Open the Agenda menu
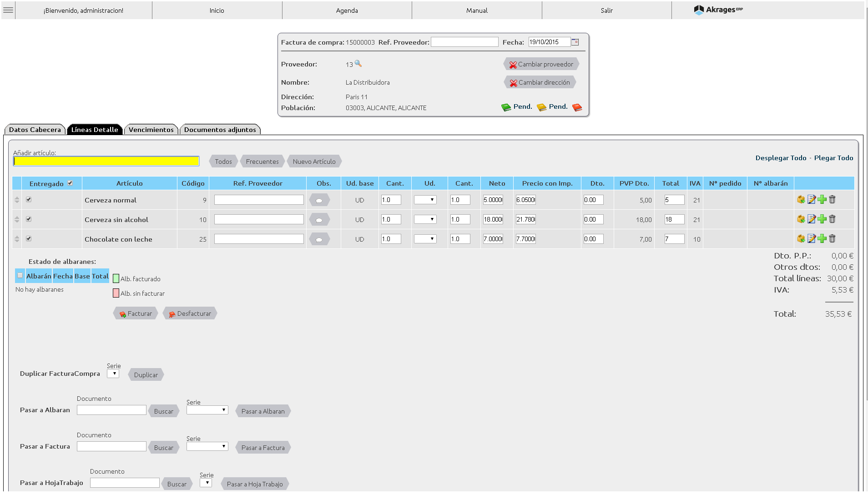 [347, 10]
